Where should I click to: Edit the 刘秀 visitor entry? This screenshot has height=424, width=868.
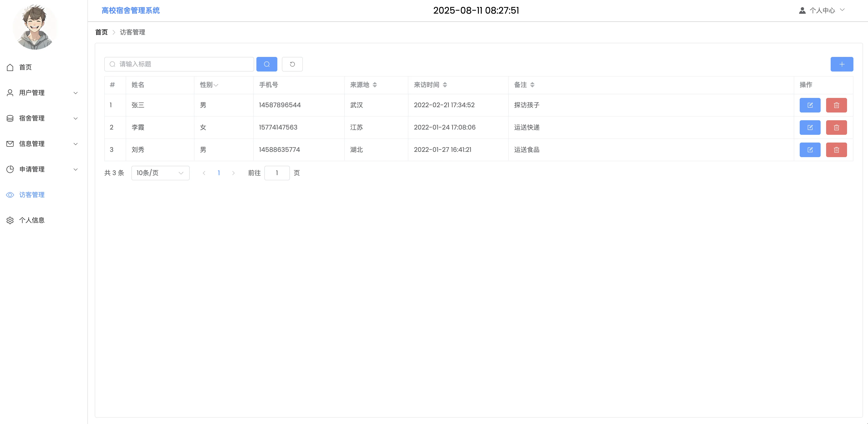point(810,150)
